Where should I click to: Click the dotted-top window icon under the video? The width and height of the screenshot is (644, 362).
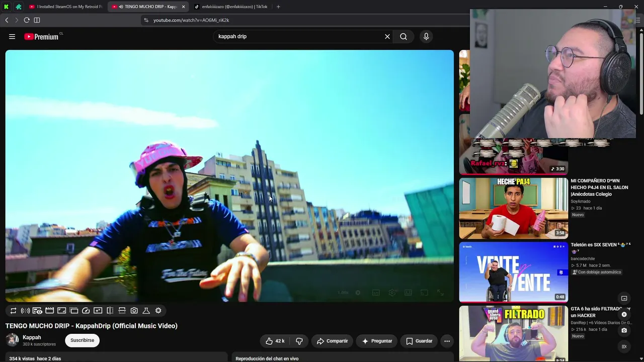(73, 311)
